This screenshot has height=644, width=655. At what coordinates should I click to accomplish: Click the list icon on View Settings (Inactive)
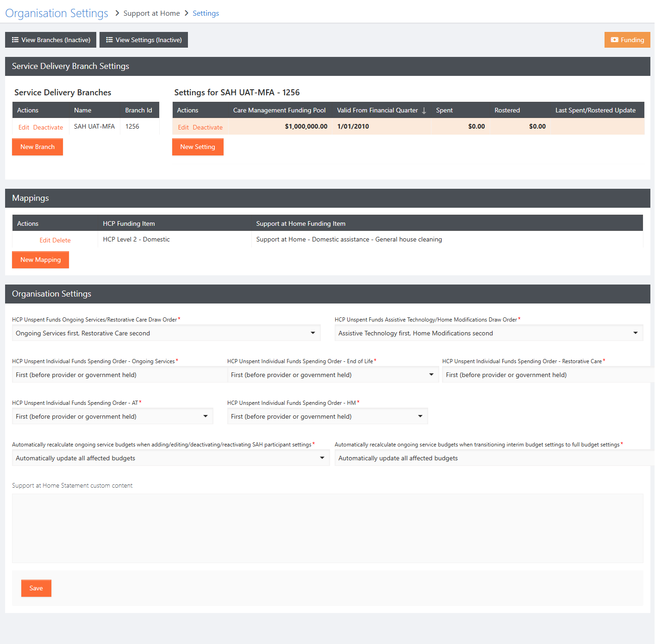coord(110,40)
